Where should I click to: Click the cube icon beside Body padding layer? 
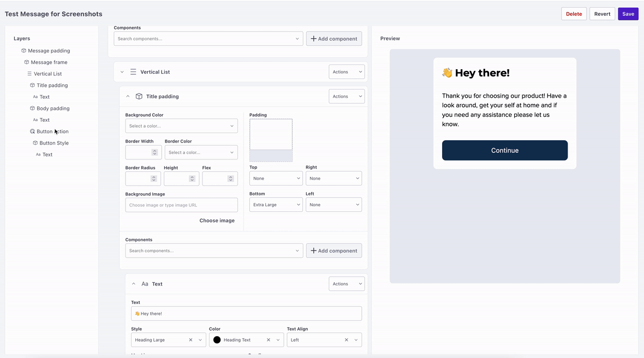tap(32, 108)
